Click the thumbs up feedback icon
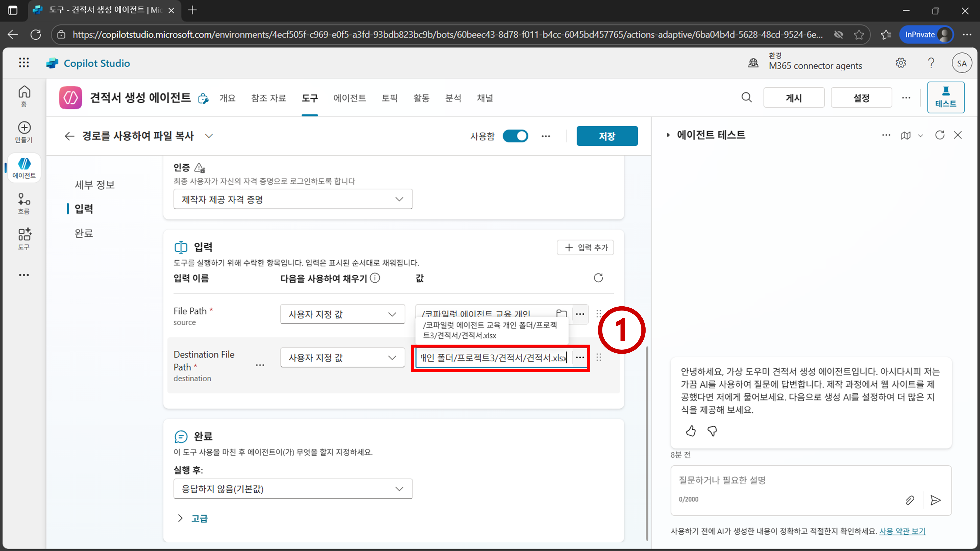 (x=690, y=431)
